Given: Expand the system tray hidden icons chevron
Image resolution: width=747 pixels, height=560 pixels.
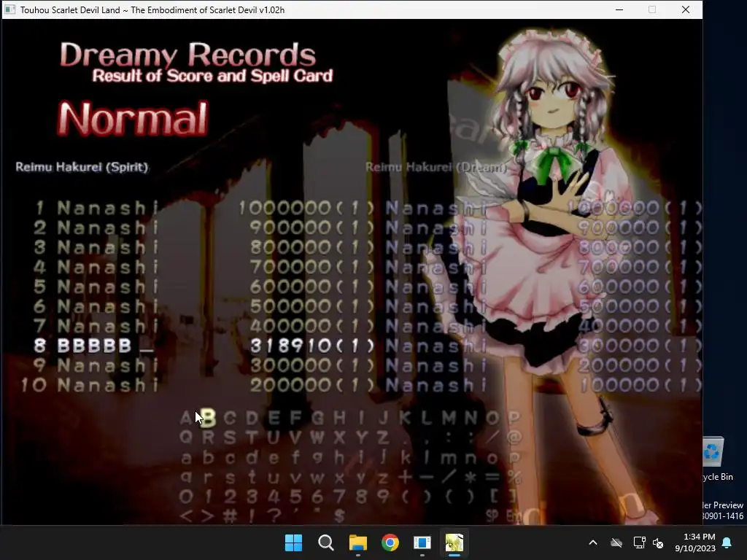Looking at the screenshot, I should [593, 542].
